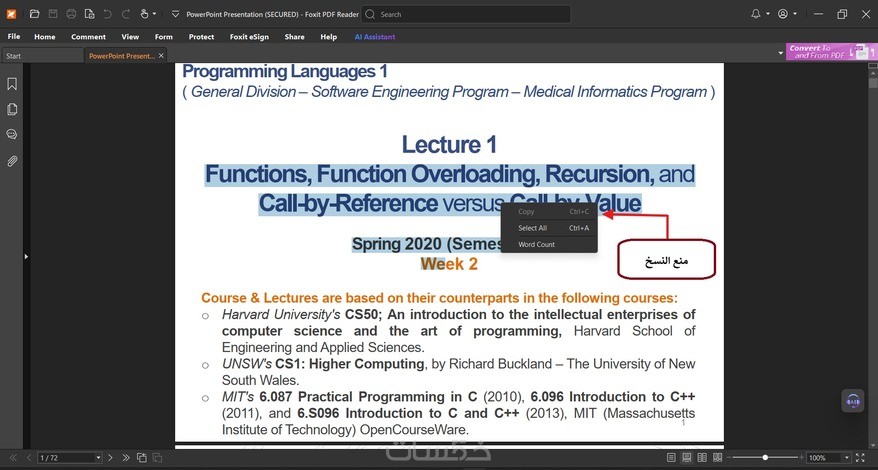Open the page number dropdown showing 1 / 72
Screen dimensions: 878x470
coord(70,458)
